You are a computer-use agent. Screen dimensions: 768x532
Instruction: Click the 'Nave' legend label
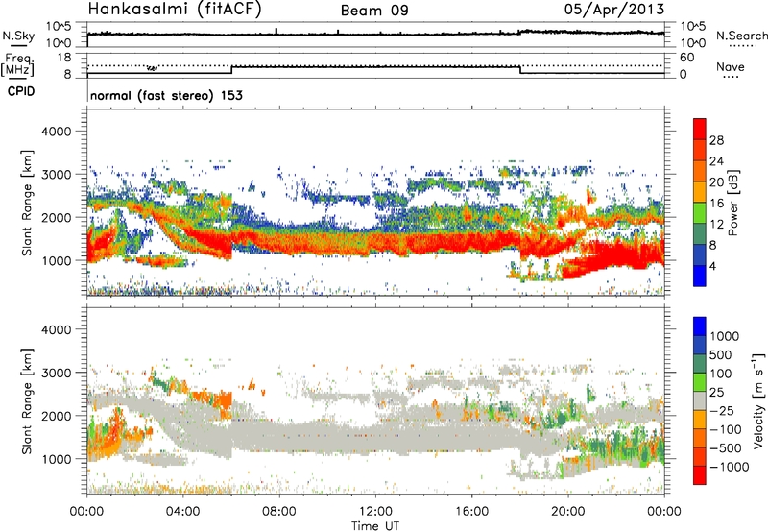pos(731,66)
